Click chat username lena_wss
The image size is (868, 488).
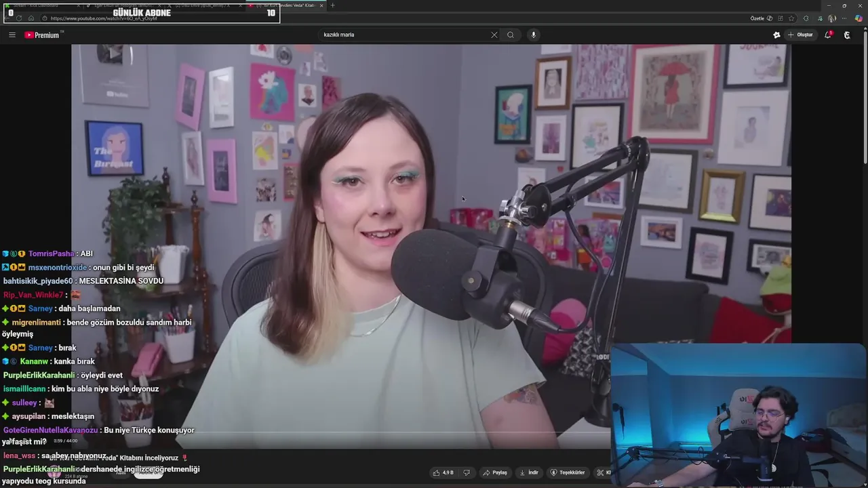pos(19,455)
